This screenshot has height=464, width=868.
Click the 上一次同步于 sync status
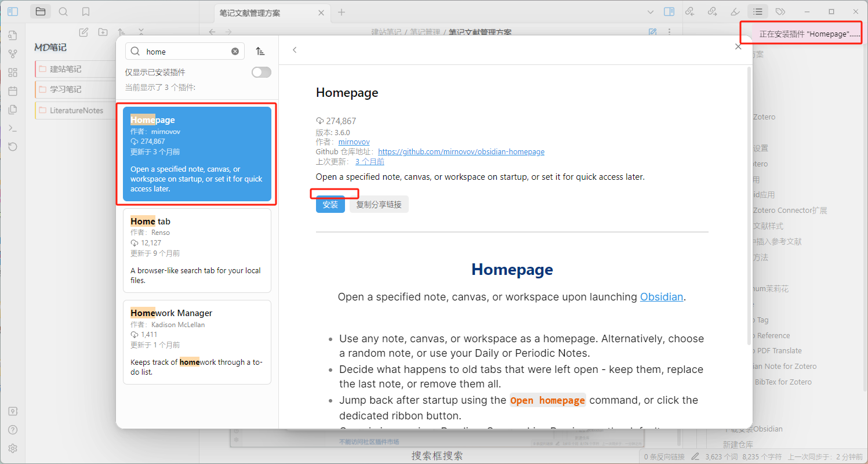825,456
